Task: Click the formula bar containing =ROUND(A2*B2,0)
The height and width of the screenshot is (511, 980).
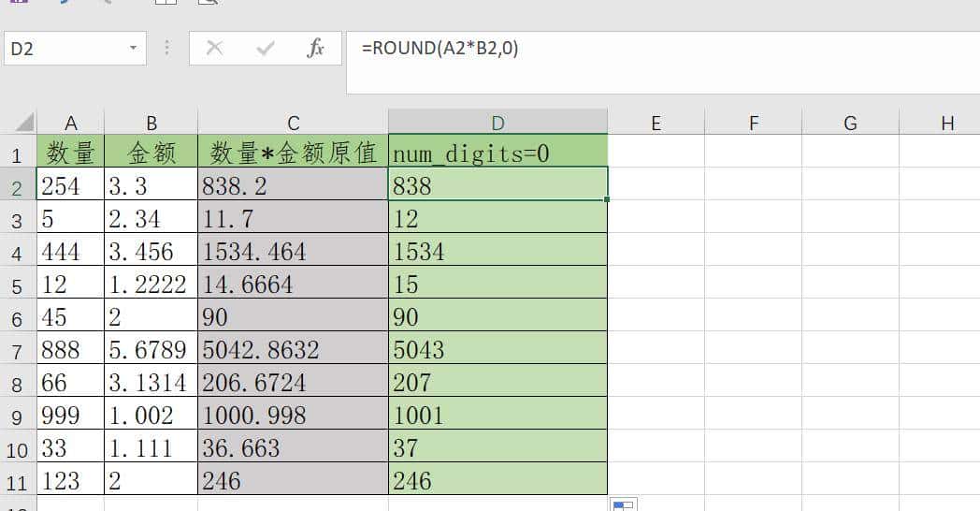Action: click(662, 63)
